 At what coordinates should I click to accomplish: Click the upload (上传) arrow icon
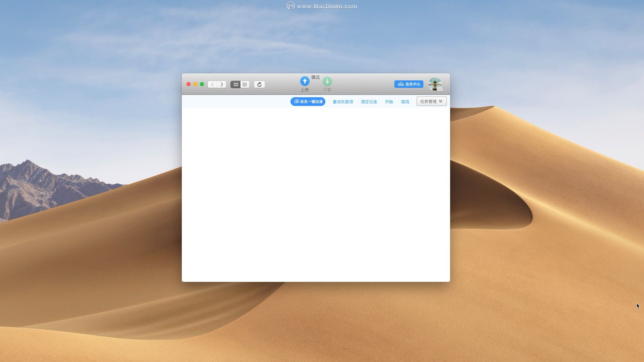(x=305, y=81)
